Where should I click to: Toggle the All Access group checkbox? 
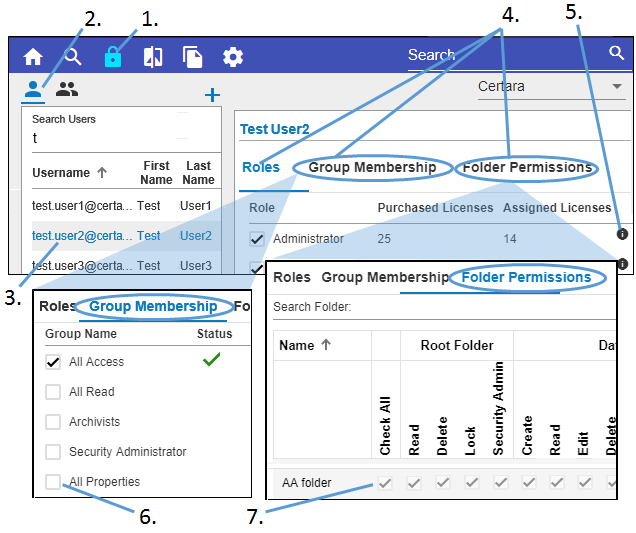[53, 362]
